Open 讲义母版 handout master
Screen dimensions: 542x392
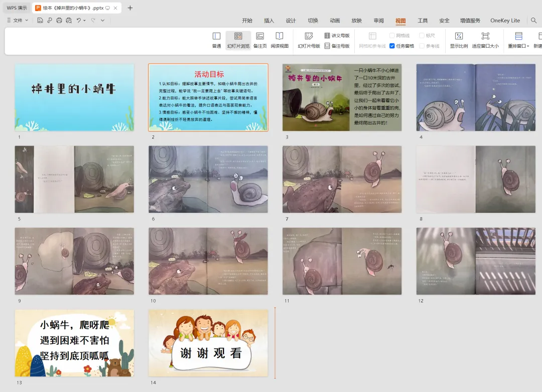[x=337, y=36]
